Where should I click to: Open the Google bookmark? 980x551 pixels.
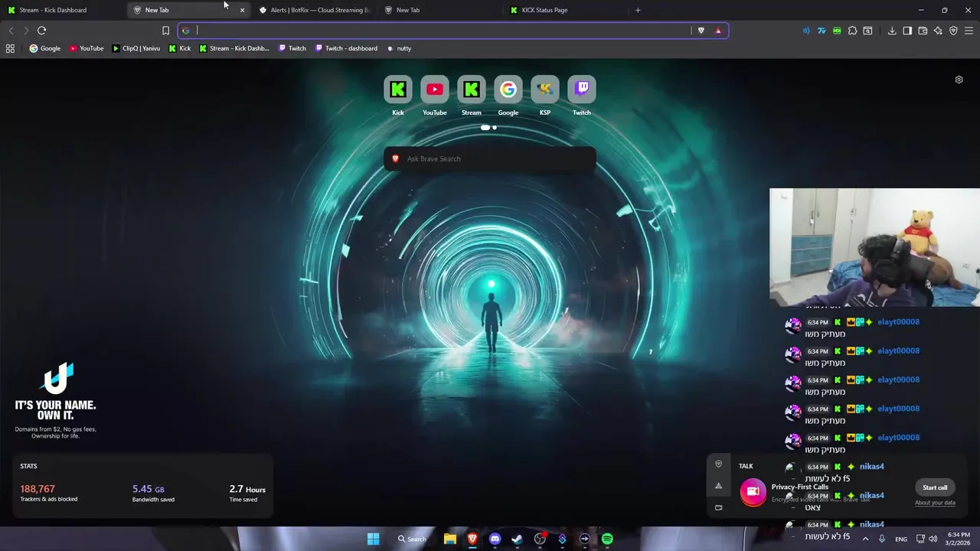click(44, 48)
